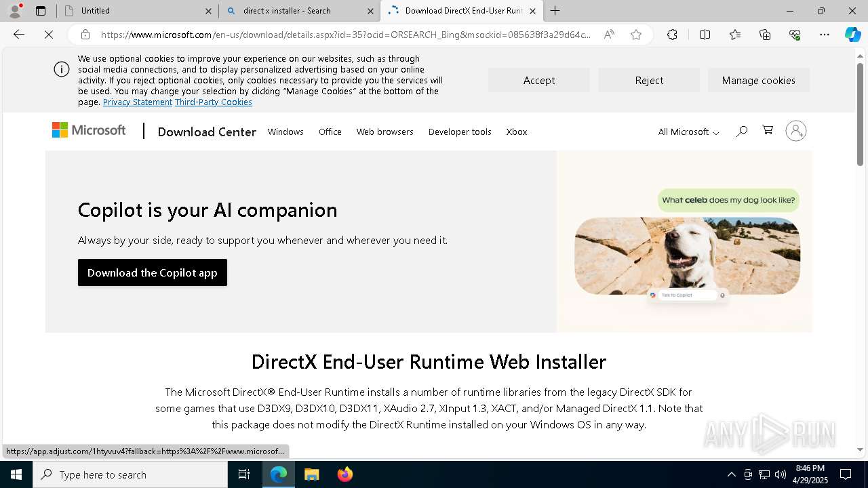This screenshot has width=868, height=488.
Task: Open Browser essentials heart icon
Action: click(x=795, y=35)
